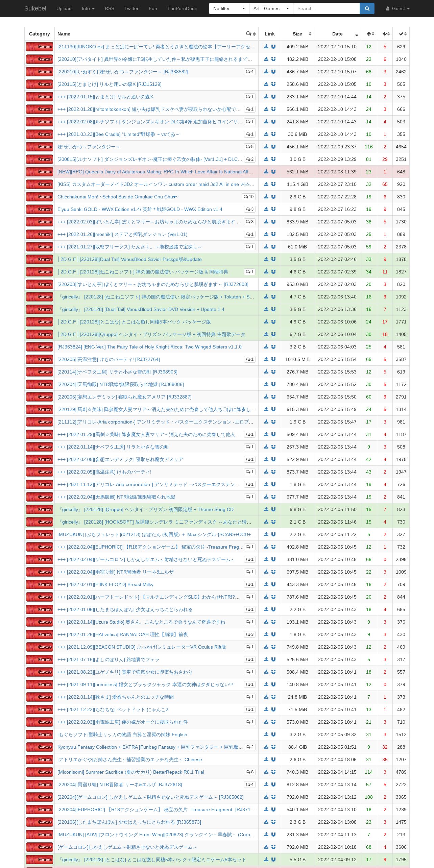Download torrent for Eiyuu Senki GOLD row

266,209
